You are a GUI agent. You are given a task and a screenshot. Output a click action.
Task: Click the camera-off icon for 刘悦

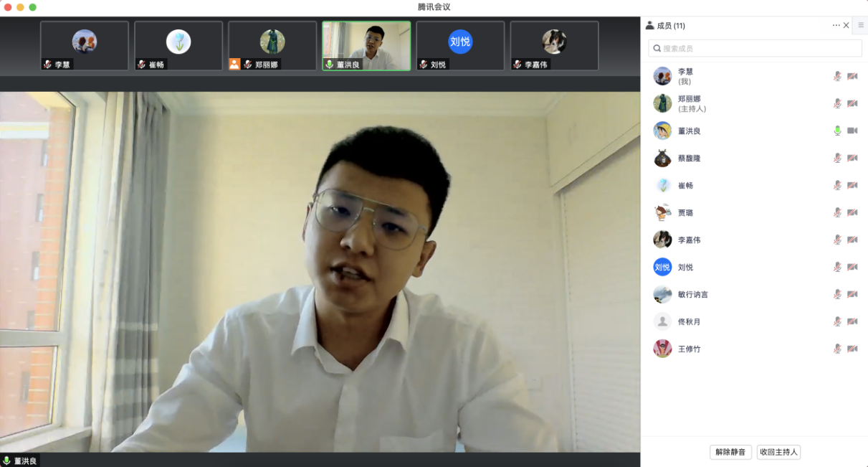click(852, 267)
